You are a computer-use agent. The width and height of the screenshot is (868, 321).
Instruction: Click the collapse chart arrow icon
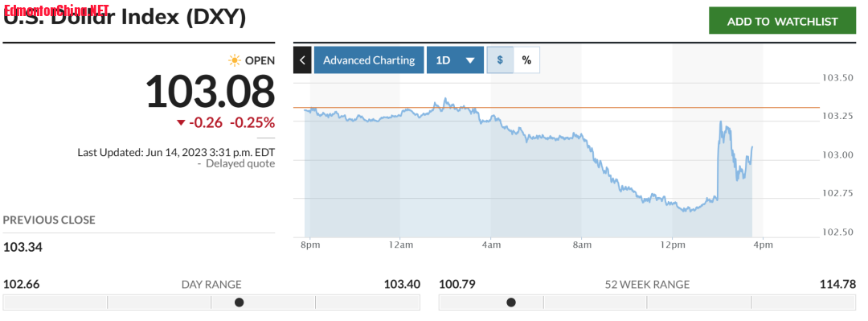pyautogui.click(x=302, y=60)
